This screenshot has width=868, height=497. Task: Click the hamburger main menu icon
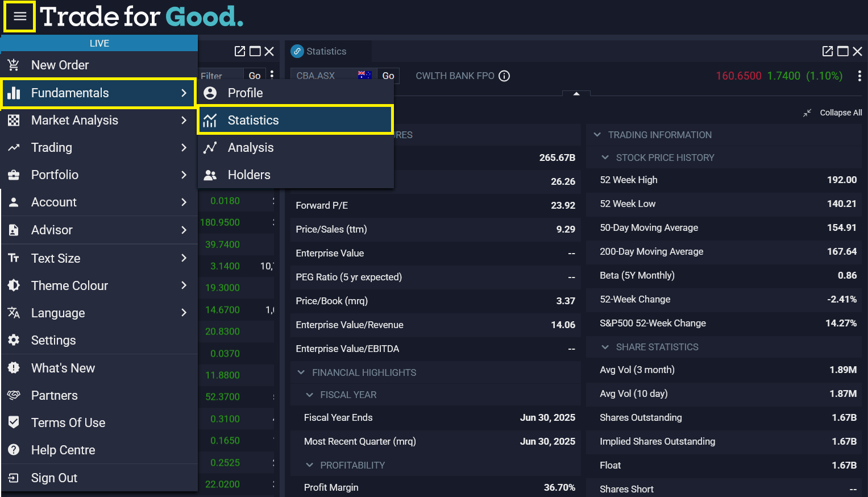20,16
